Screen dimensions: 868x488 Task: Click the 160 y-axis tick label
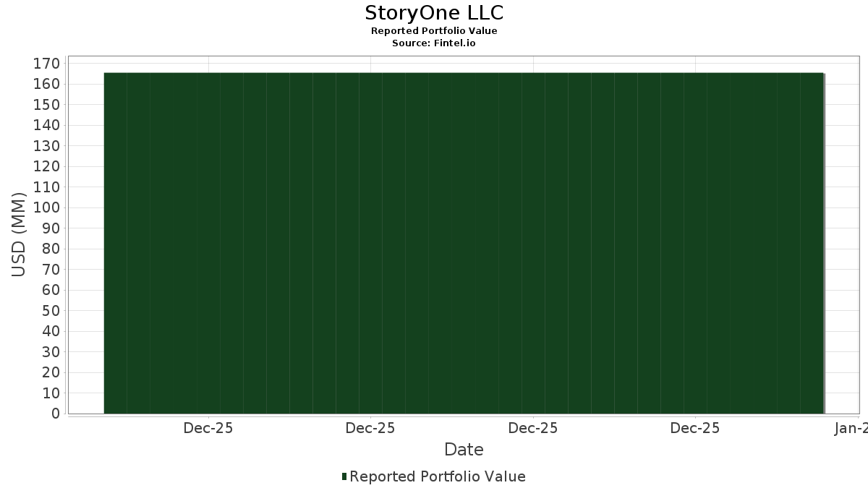(46, 84)
